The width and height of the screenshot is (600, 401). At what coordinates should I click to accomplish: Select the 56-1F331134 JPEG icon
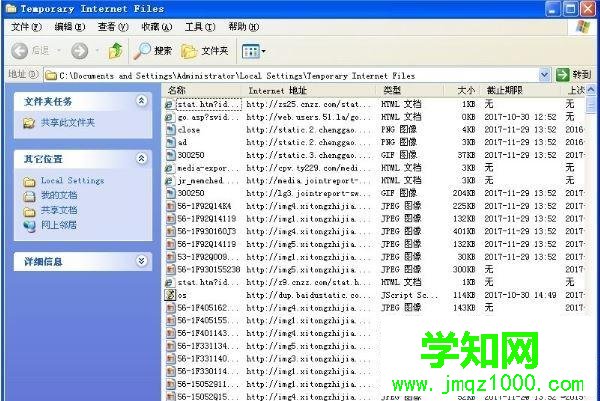point(170,346)
